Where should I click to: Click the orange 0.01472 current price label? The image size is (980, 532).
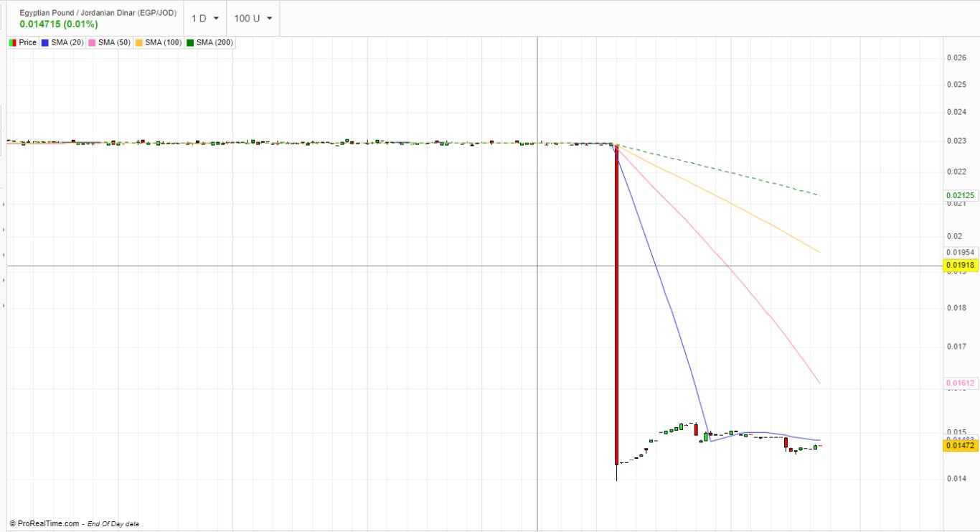961,446
